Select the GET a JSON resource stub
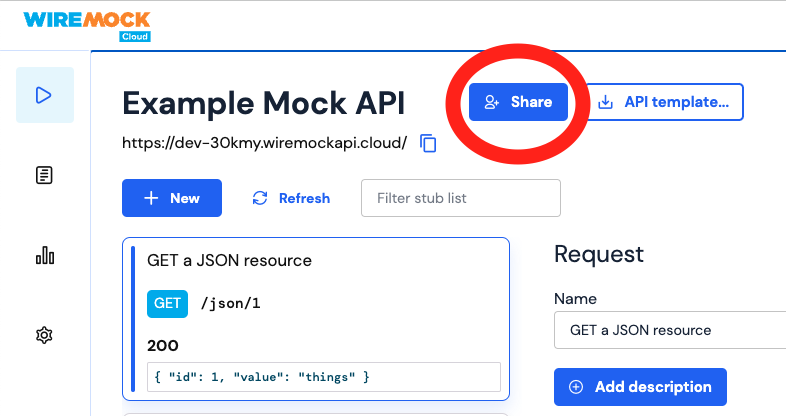 tap(316, 319)
